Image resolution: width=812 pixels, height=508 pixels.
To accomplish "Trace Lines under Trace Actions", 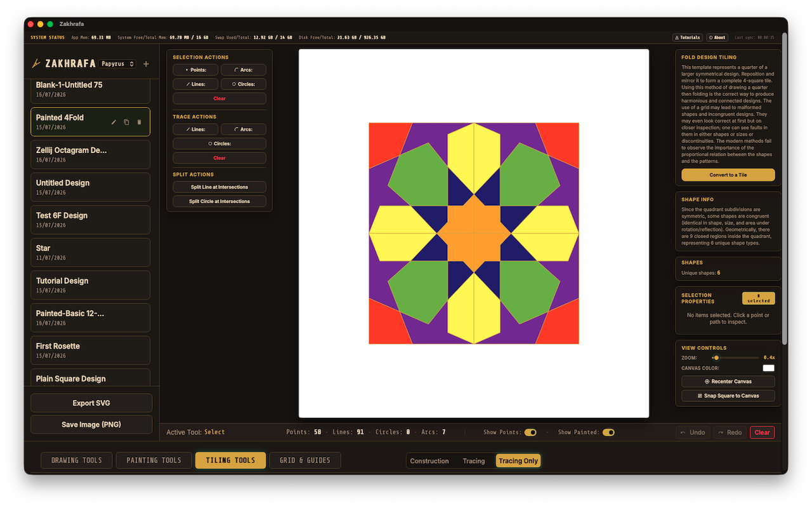I will 195,130.
